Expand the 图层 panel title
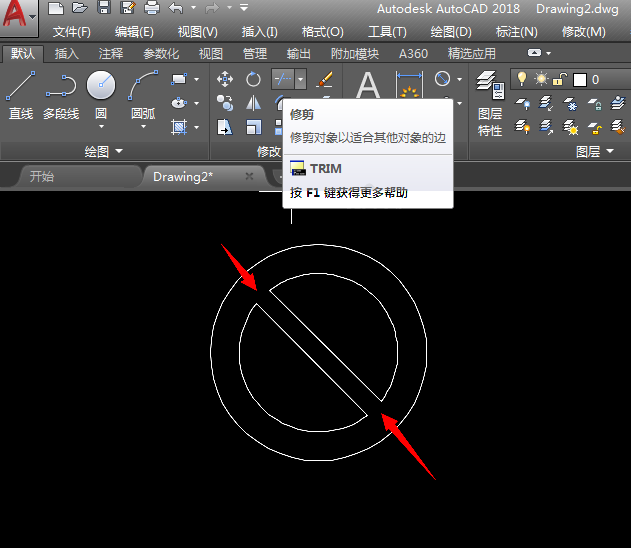 [595, 151]
